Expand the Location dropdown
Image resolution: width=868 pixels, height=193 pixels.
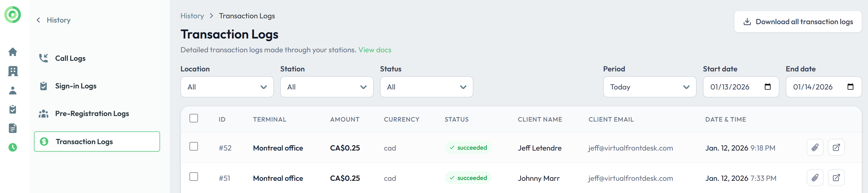227,87
